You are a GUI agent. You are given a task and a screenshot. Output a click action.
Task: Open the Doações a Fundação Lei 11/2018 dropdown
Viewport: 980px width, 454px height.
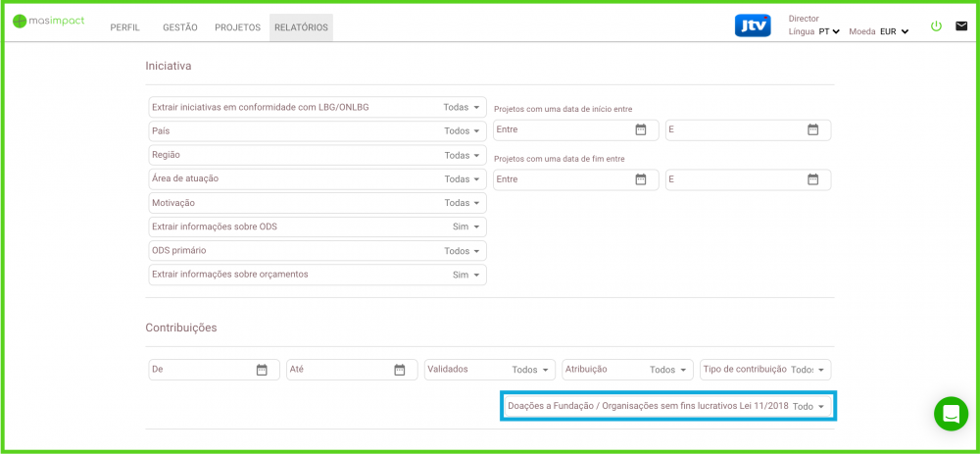809,406
